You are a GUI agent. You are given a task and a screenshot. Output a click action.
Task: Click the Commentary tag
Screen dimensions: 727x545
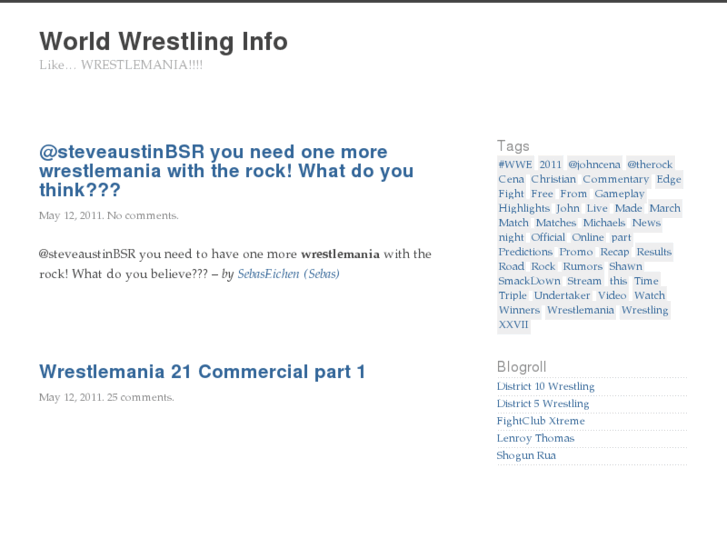(615, 180)
